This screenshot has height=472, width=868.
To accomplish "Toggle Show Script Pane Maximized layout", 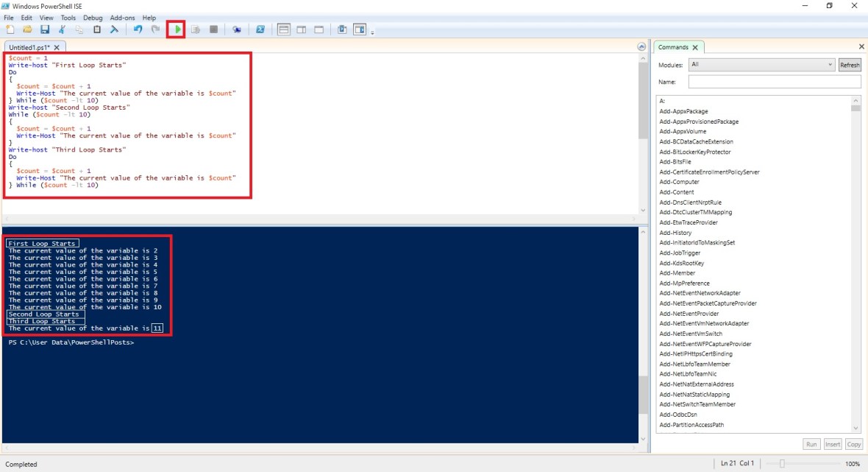I will click(x=319, y=29).
